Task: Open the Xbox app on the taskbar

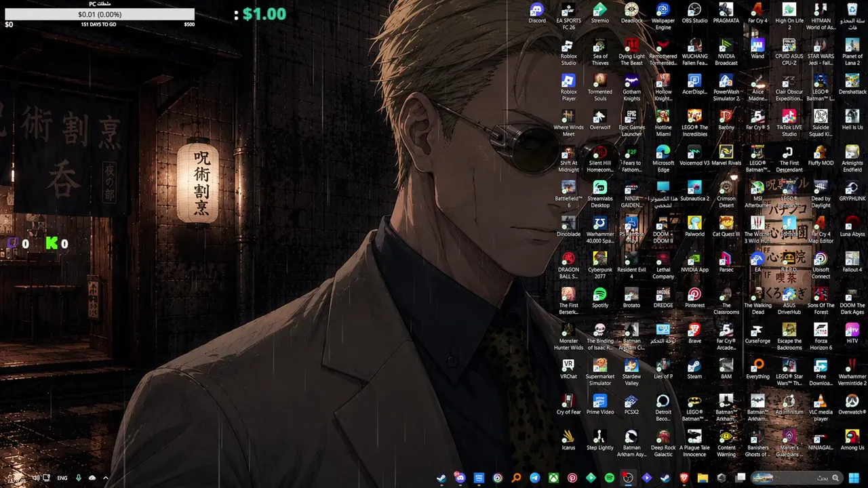Action: point(553,478)
